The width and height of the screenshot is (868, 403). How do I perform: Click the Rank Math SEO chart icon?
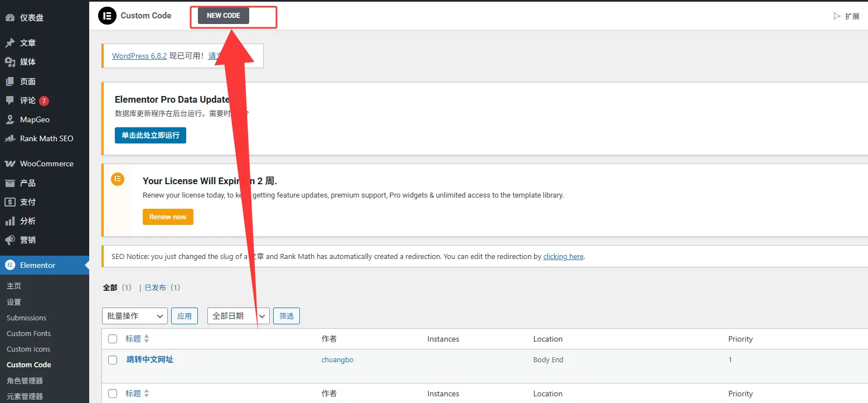click(x=10, y=138)
